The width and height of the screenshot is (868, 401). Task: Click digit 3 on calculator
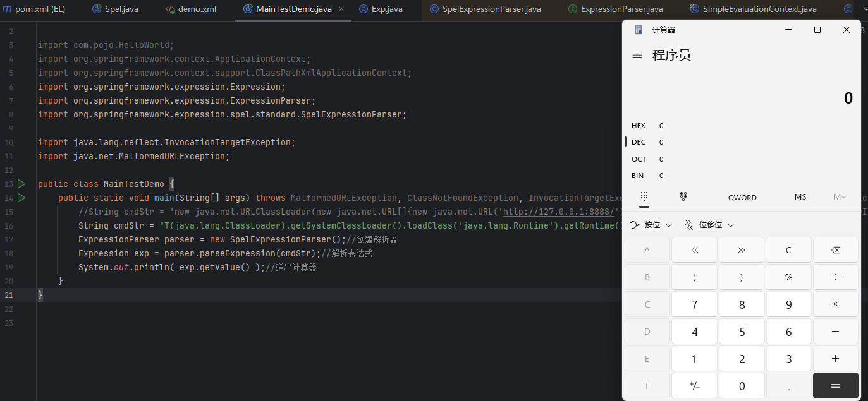coord(788,359)
